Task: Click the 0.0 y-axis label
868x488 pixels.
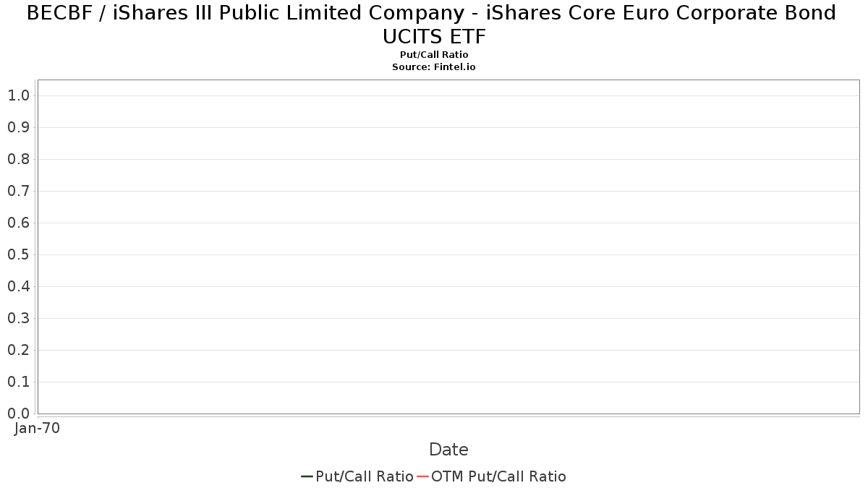Action: tap(18, 414)
